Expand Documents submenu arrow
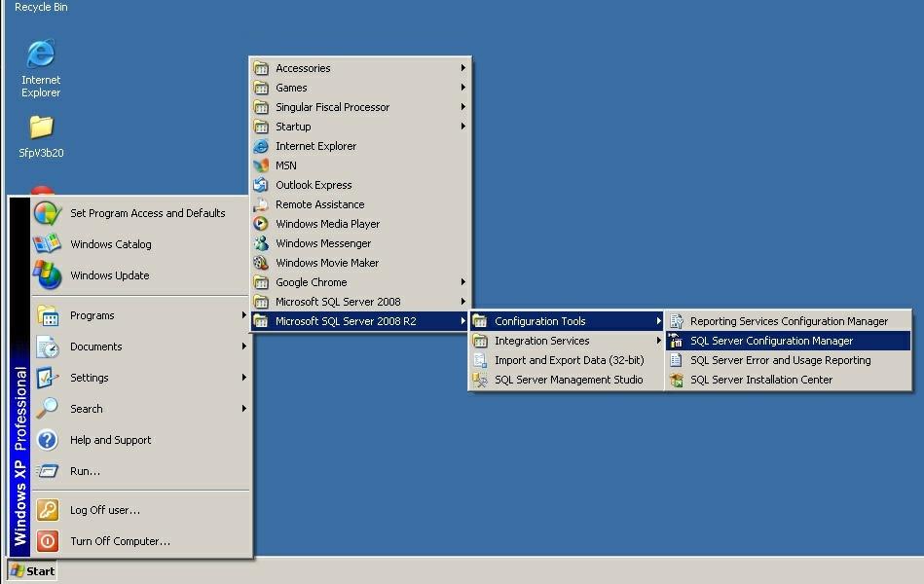This screenshot has height=584, width=924. pyautogui.click(x=243, y=347)
